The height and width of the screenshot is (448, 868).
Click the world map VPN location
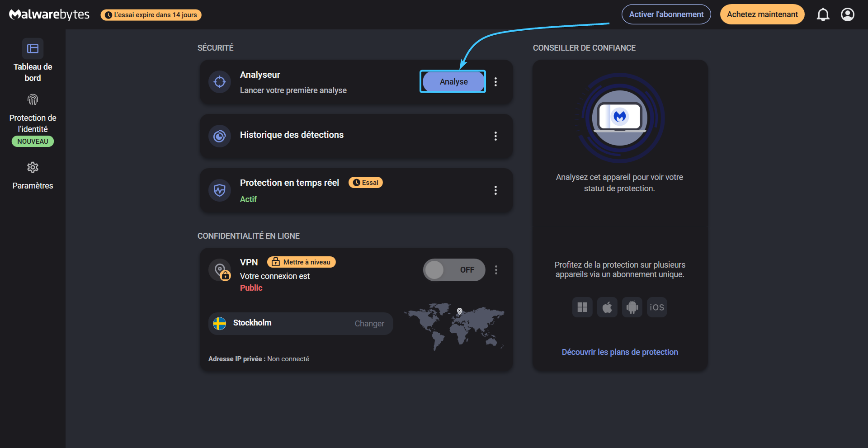coord(454,326)
